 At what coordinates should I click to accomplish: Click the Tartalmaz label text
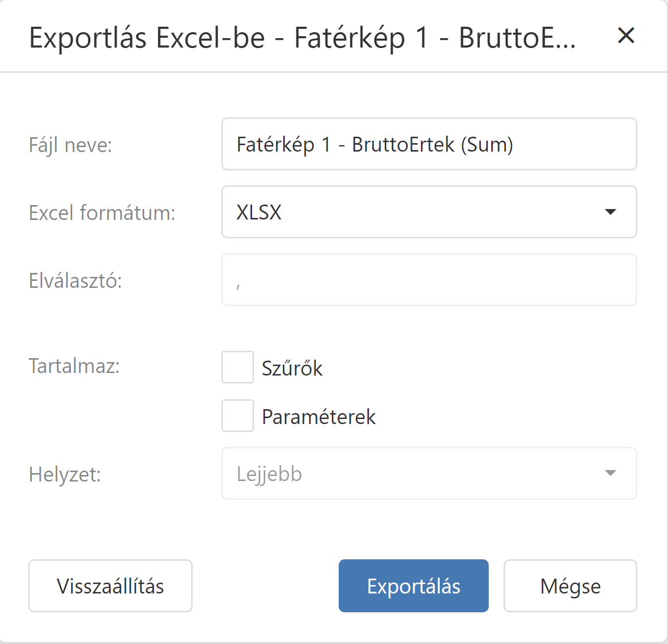tap(74, 366)
